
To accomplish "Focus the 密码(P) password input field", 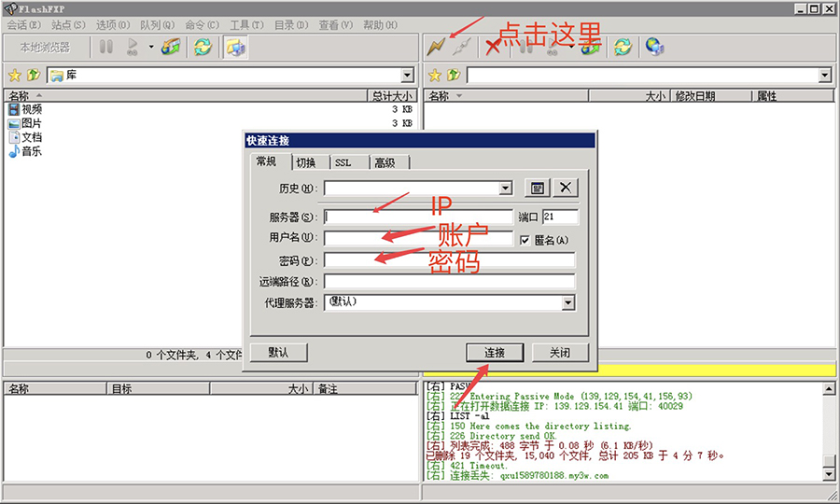I will pyautogui.click(x=450, y=260).
